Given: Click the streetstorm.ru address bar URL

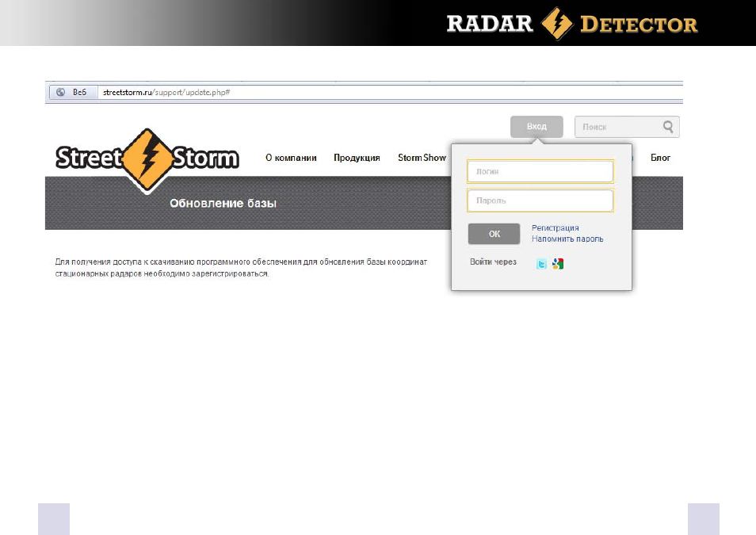Looking at the screenshot, I should [166, 92].
